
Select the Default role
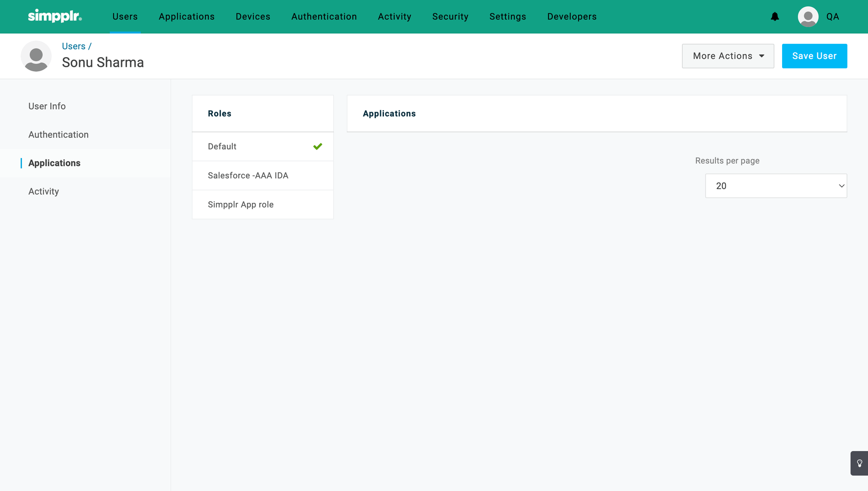pyautogui.click(x=222, y=146)
